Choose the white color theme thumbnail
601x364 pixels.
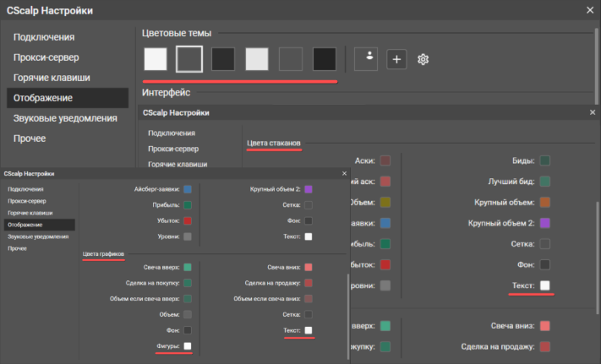(x=156, y=59)
